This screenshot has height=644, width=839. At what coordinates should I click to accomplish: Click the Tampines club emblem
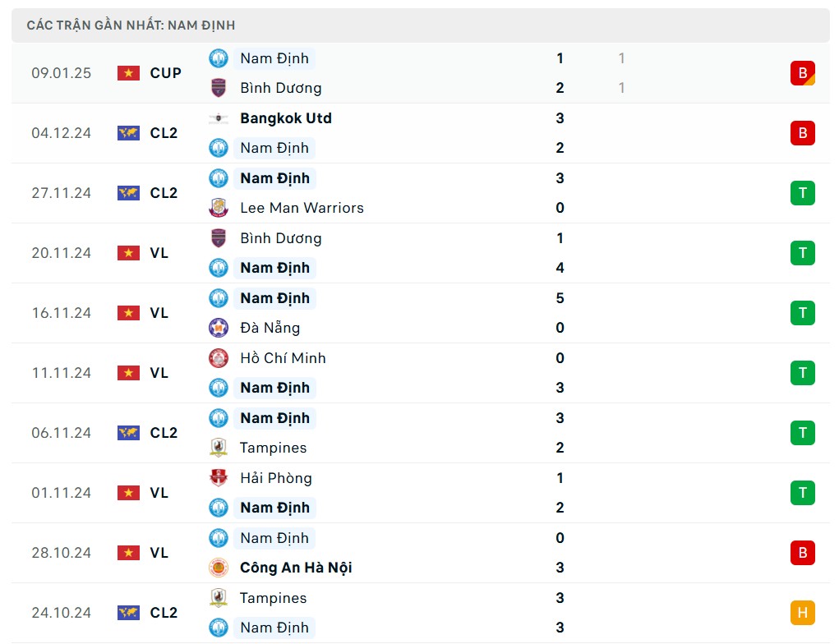point(218,448)
